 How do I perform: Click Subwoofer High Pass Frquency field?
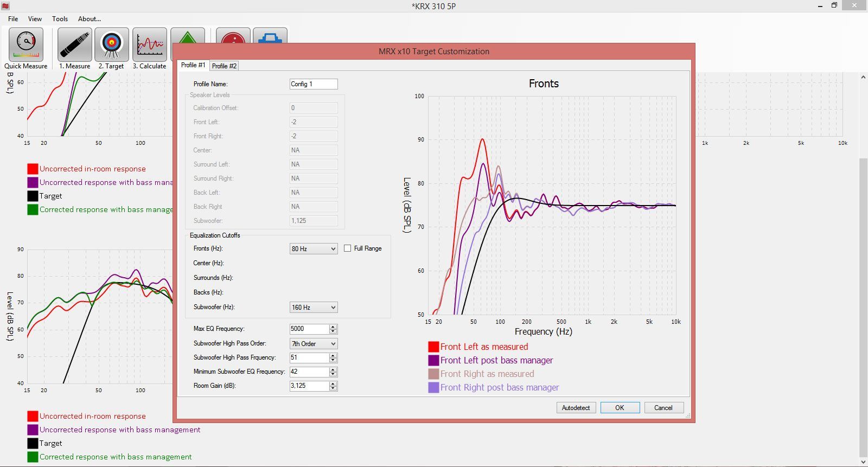click(309, 357)
